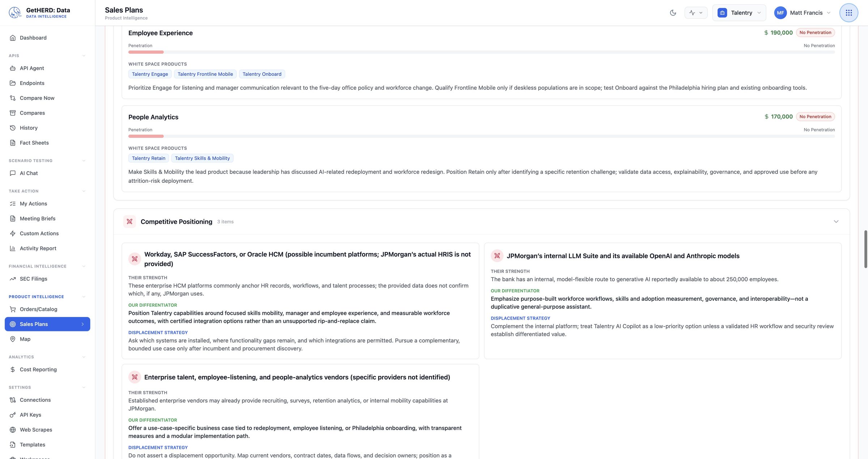Click the People Analytics penetration bar
868x459 pixels.
[481, 136]
